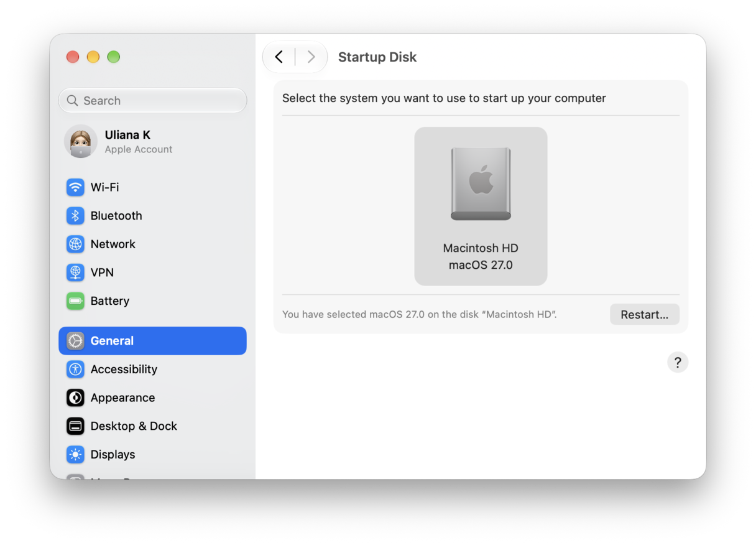Click the Desktop & Dock icon
The width and height of the screenshot is (756, 545).
(x=75, y=426)
